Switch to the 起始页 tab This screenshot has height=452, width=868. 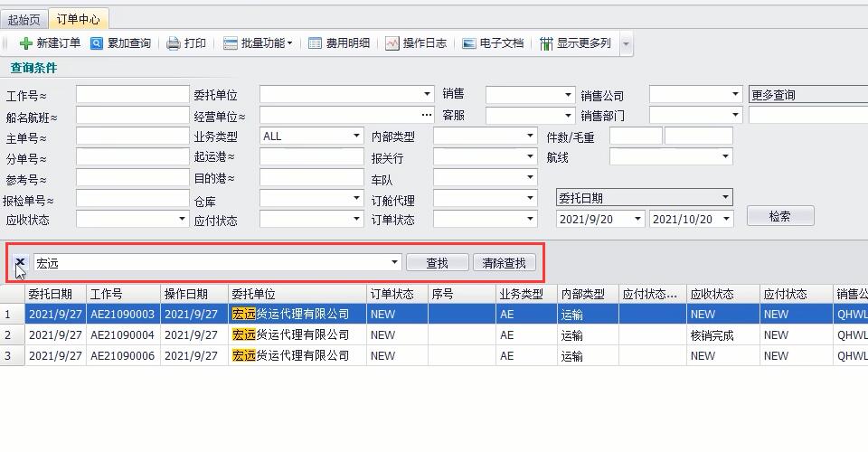[x=24, y=19]
